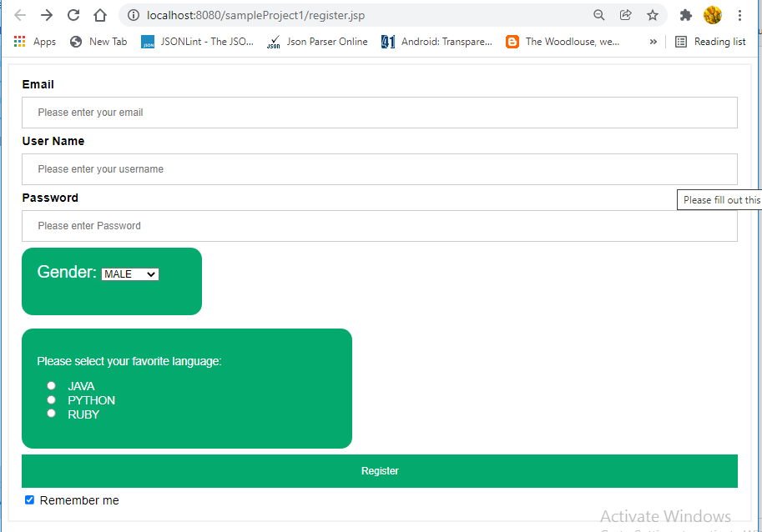Uncheck the Remember me checkbox
Viewport: 762px width, 532px height.
pos(30,499)
